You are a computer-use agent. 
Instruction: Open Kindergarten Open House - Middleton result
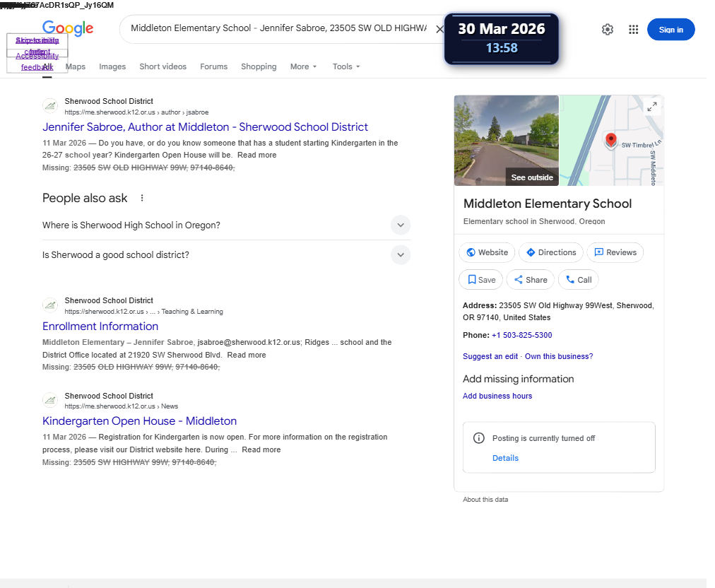[x=139, y=421]
